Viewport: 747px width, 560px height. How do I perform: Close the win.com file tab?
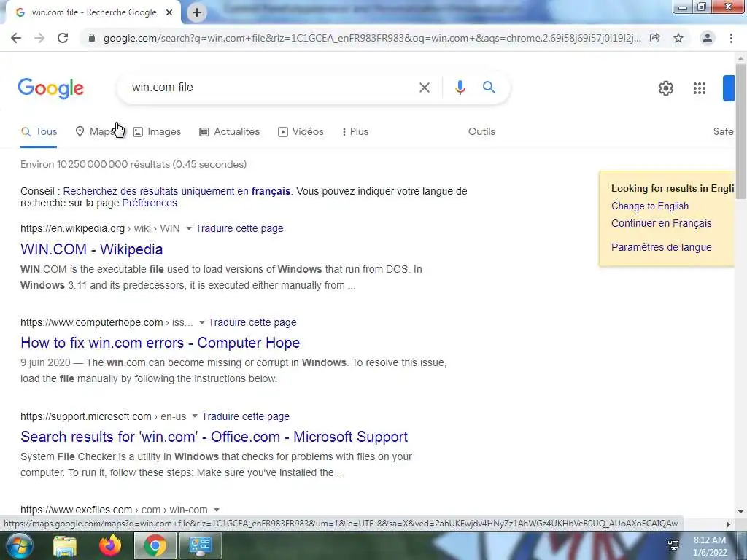point(169,12)
